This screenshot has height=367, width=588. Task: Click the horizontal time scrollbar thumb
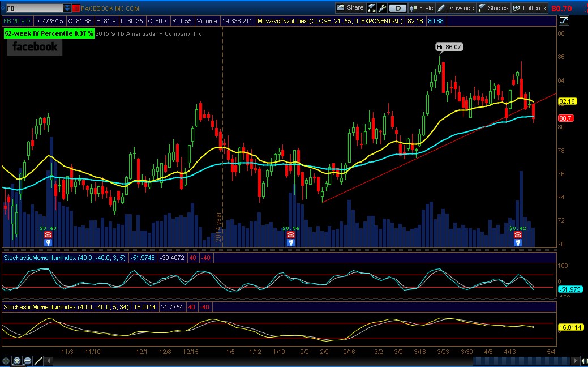click(522, 361)
